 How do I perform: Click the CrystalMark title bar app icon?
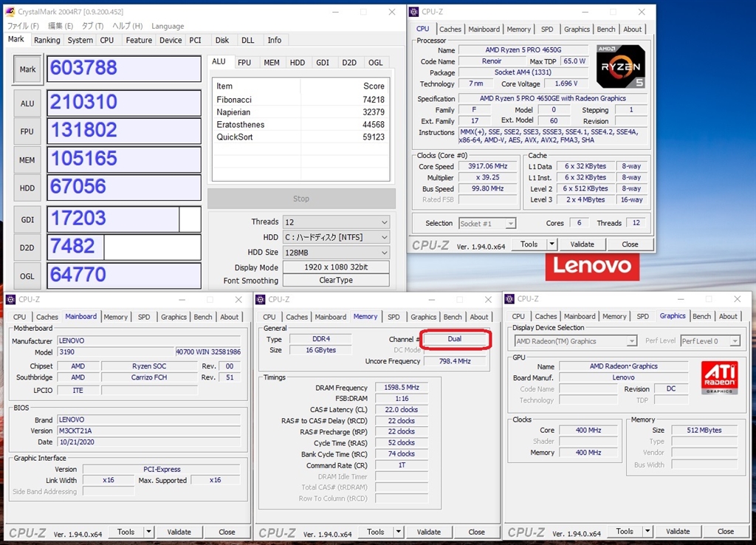click(x=10, y=12)
